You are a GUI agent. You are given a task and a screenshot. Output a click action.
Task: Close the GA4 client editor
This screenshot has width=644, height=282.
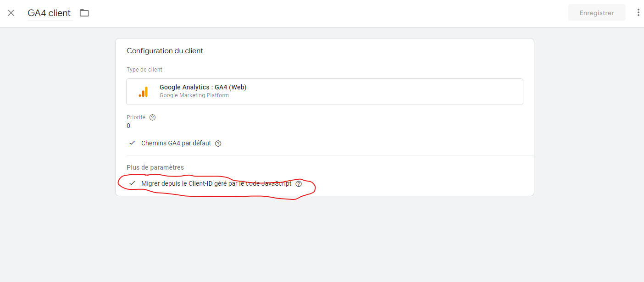tap(11, 13)
